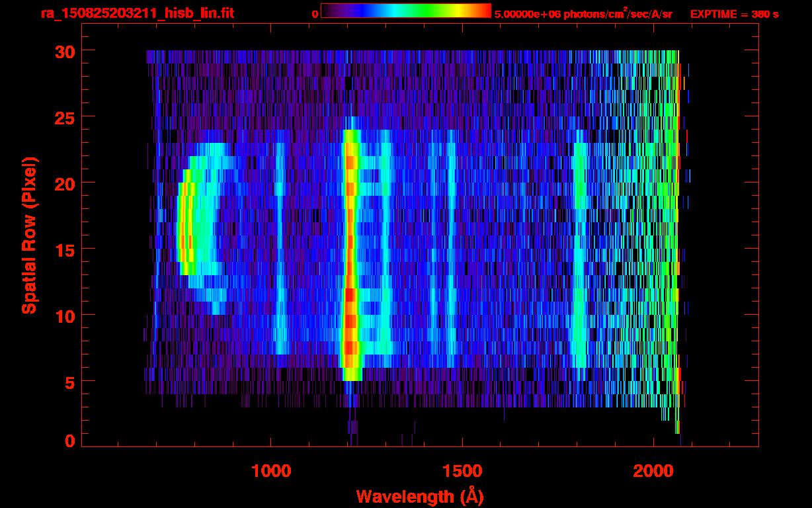Click the filename ra_150825203211_hisb_lin.fit title

pos(137,13)
